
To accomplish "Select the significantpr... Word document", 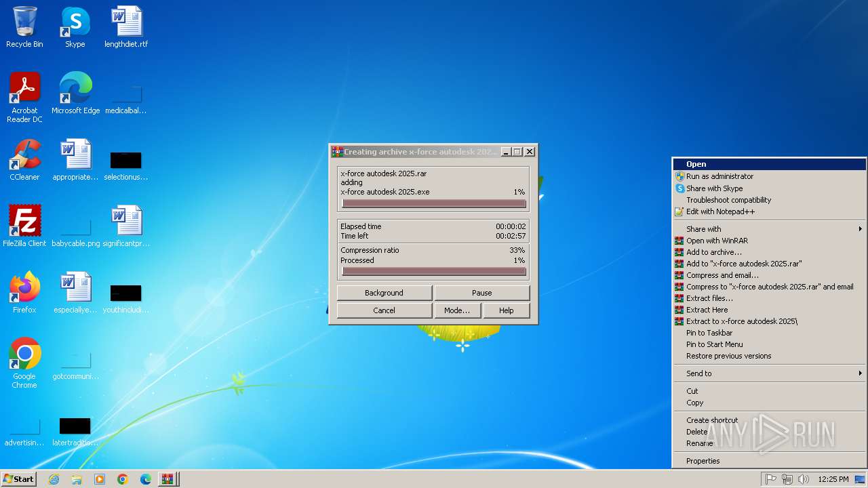I will pyautogui.click(x=126, y=226).
